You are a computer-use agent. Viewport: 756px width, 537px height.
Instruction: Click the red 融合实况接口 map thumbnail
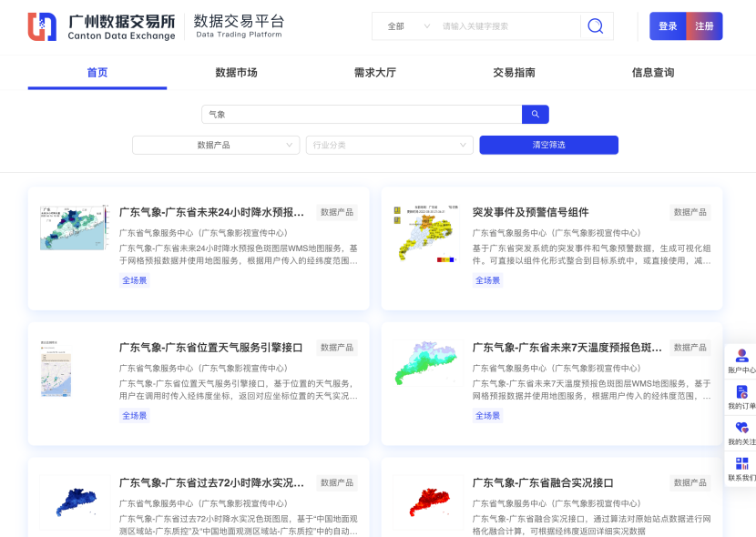(x=428, y=502)
